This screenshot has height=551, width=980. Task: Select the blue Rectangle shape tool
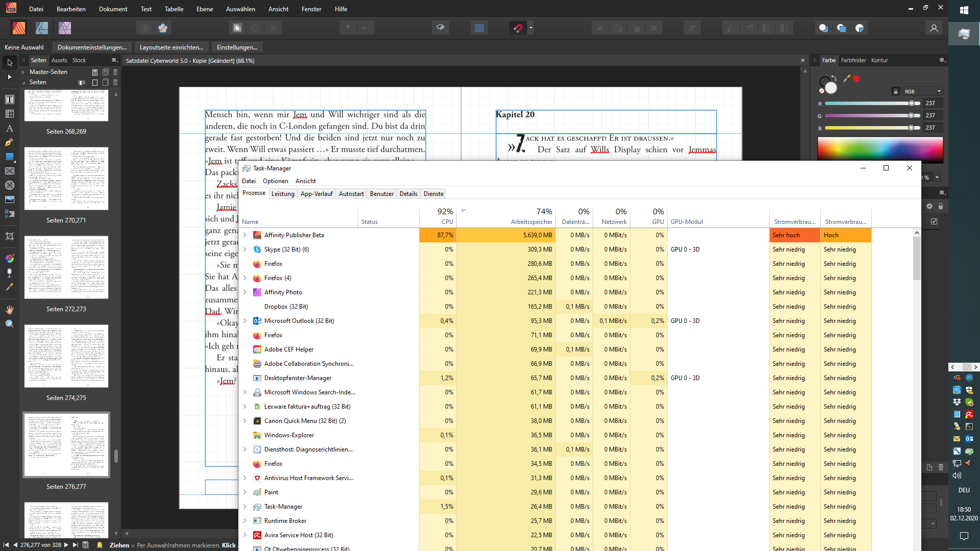click(10, 157)
